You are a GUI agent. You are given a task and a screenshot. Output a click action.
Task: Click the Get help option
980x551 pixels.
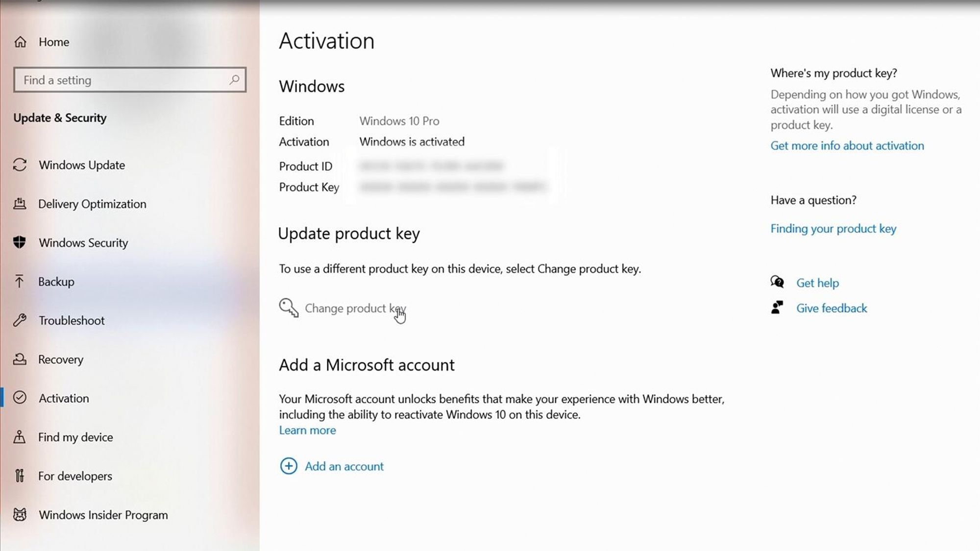tap(818, 283)
